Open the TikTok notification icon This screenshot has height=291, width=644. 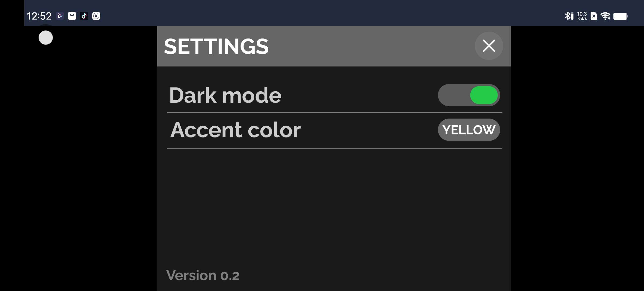(x=84, y=16)
